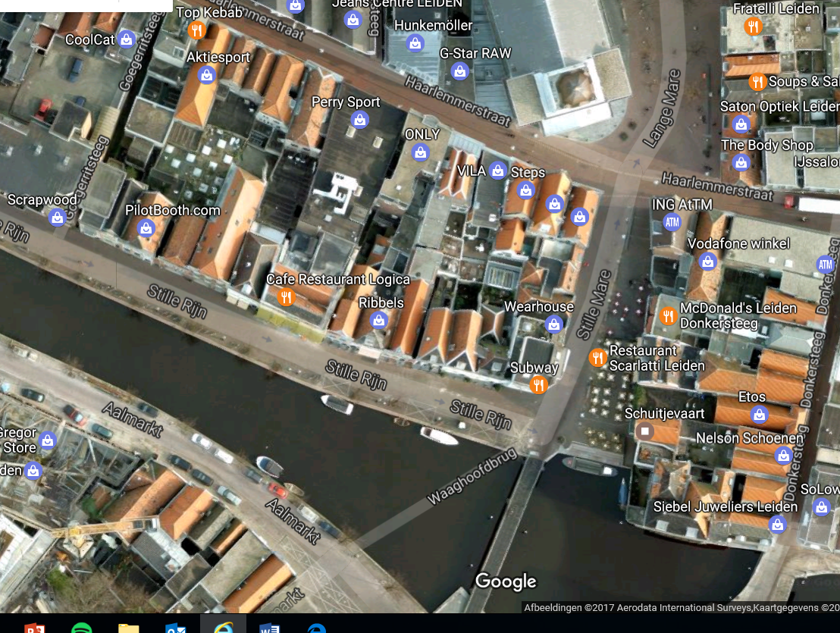Select the Cafe Restaurant Logica pin
This screenshot has width=840, height=633.
[286, 297]
